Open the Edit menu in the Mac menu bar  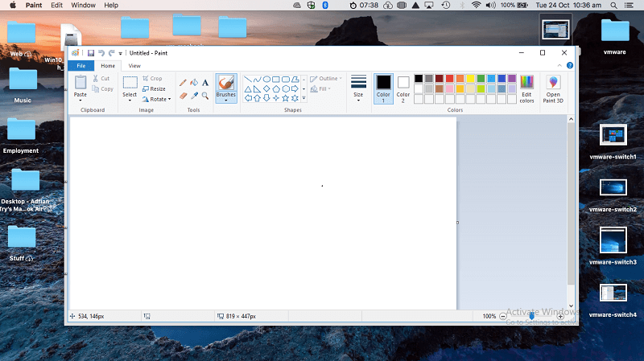[x=56, y=5]
